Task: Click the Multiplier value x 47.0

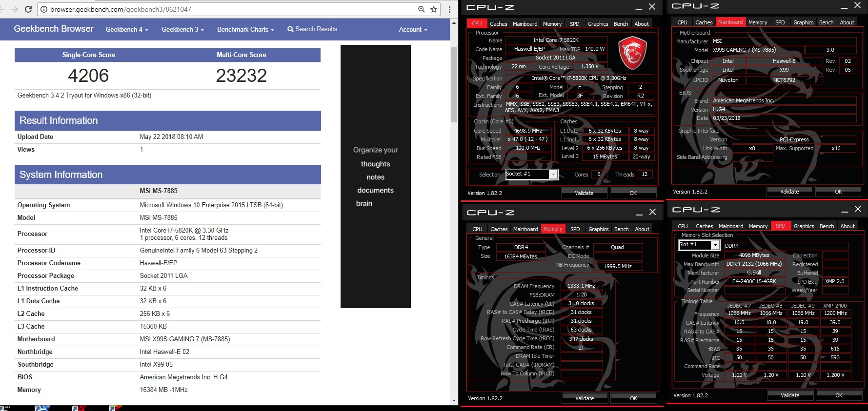Action: point(528,139)
